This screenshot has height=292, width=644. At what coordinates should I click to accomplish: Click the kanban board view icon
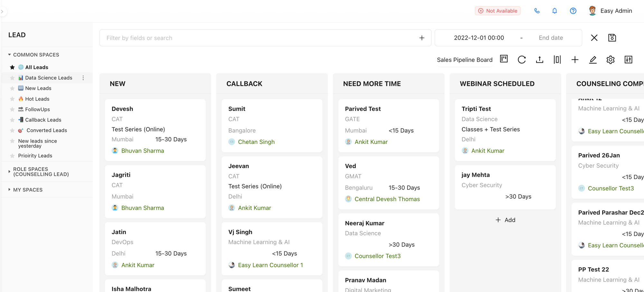pos(504,59)
